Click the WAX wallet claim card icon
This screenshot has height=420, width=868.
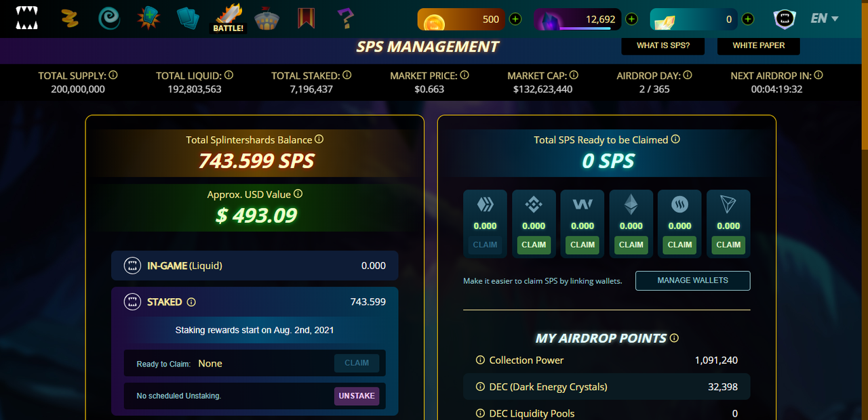click(x=583, y=205)
